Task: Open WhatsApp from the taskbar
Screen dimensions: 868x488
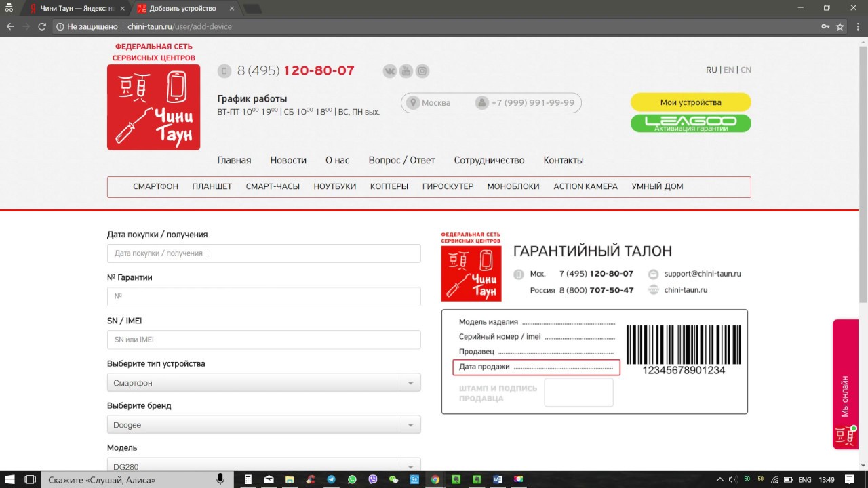Action: (352, 479)
